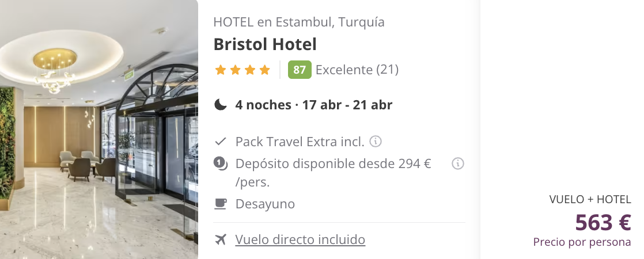
Task: Click the deposit info icon
Action: click(x=457, y=164)
